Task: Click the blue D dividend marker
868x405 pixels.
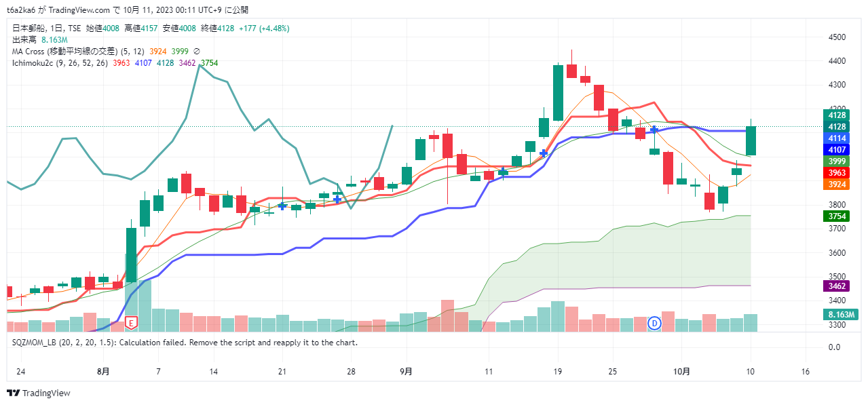Action: coord(655,323)
